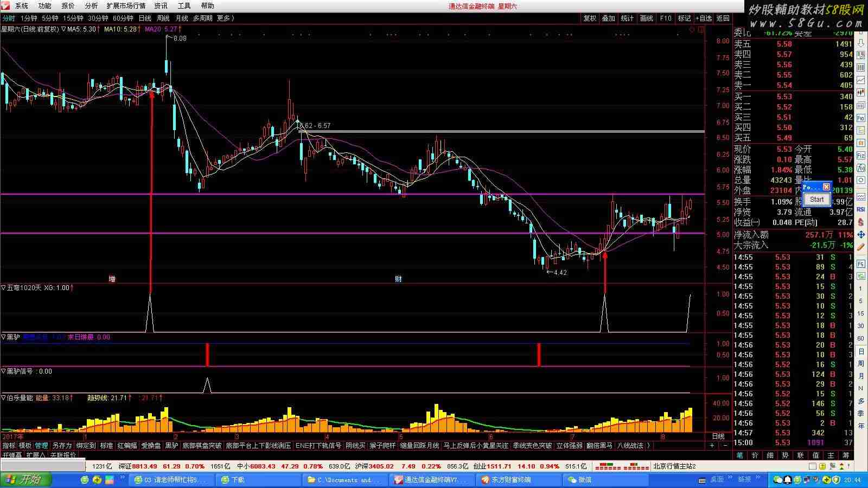This screenshot has width=868, height=488.
Task: Click the TDX application logo icon at top-left
Action: [x=5, y=5]
